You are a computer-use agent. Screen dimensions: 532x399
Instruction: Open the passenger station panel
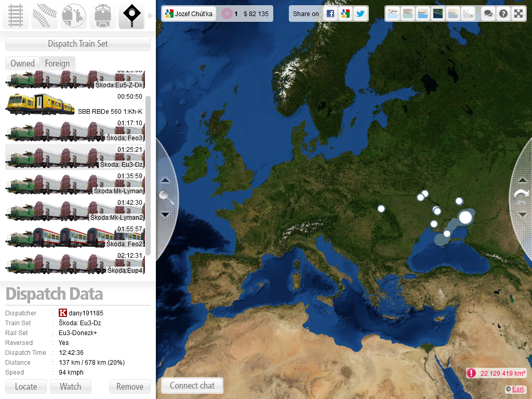pos(74,16)
